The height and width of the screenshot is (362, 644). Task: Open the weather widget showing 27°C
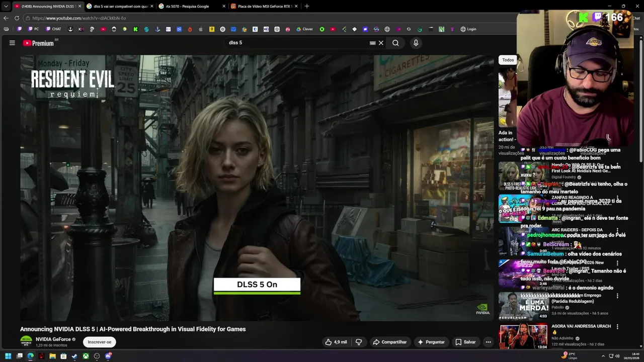tap(570, 356)
